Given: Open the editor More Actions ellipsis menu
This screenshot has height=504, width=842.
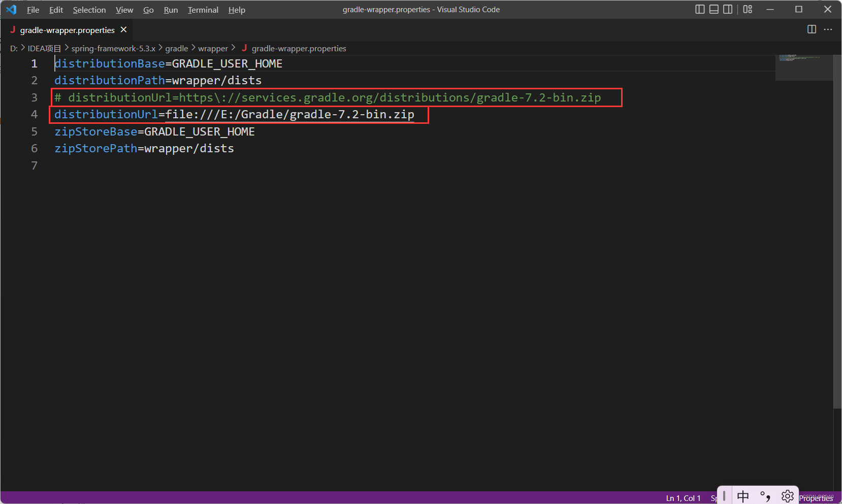Looking at the screenshot, I should 828,29.
